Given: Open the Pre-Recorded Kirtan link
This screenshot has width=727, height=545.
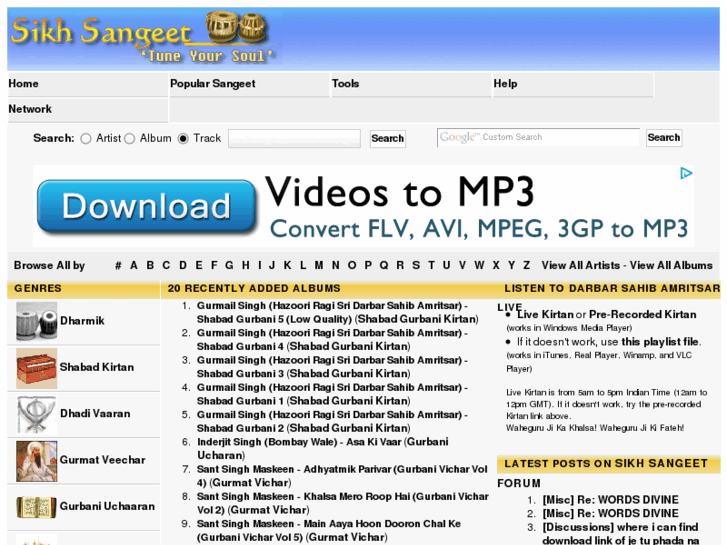Looking at the screenshot, I should click(x=643, y=315).
